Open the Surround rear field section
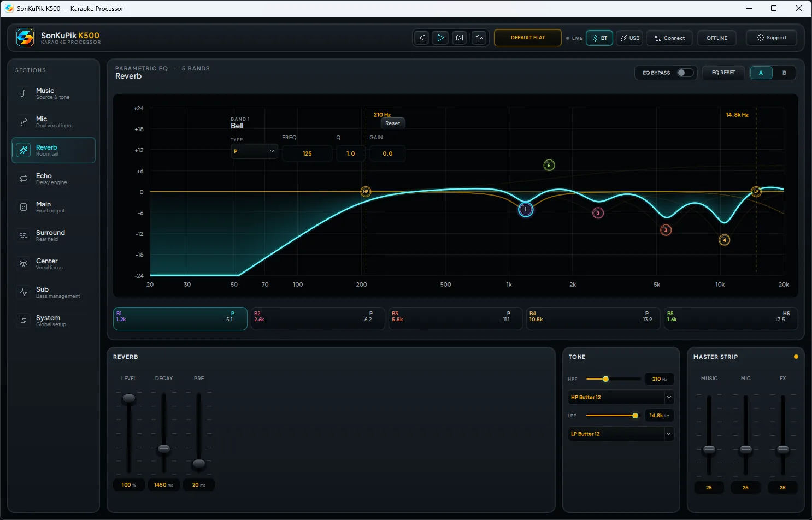Image resolution: width=812 pixels, height=520 pixels. 54,235
